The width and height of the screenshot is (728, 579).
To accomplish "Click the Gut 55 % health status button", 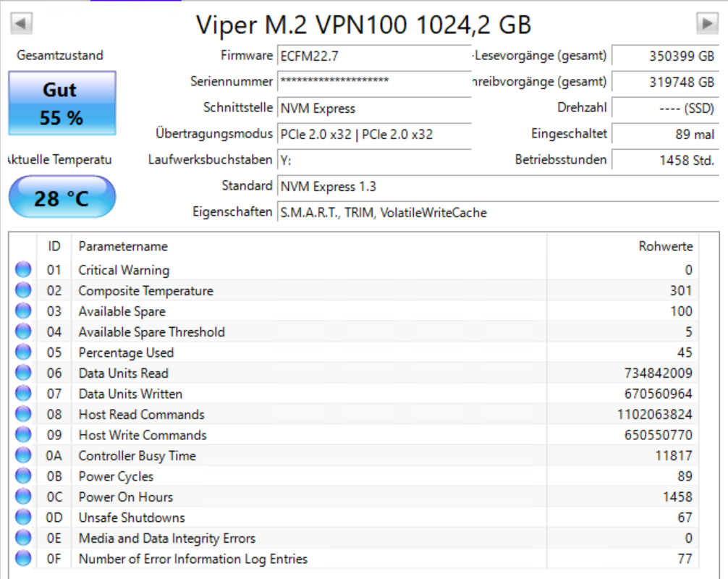I will [62, 103].
